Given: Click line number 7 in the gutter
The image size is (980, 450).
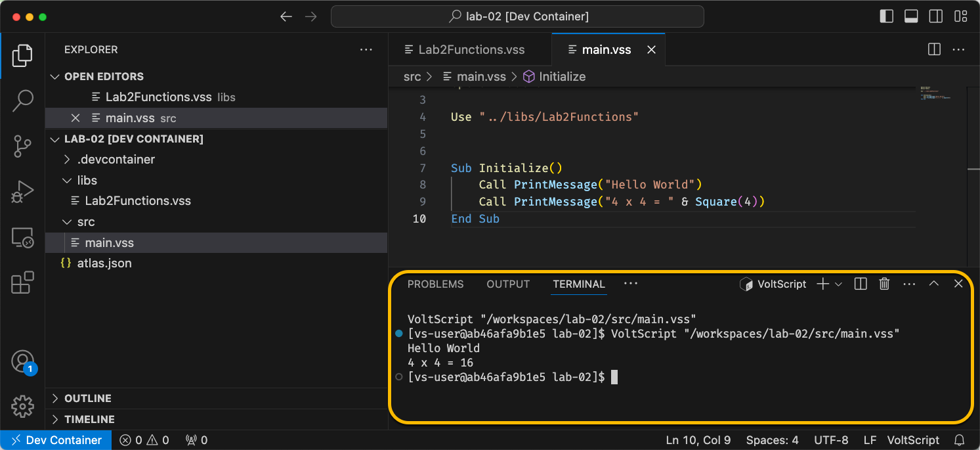Looking at the screenshot, I should click(x=422, y=168).
